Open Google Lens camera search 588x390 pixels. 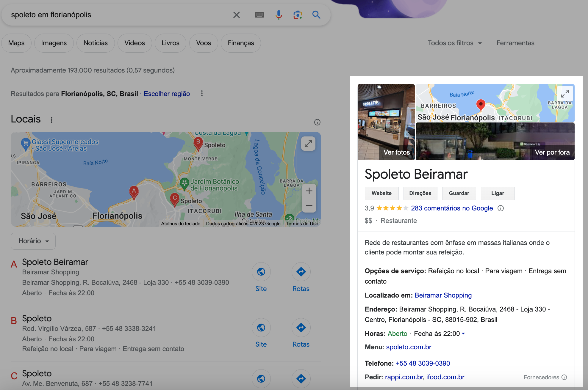[297, 14]
